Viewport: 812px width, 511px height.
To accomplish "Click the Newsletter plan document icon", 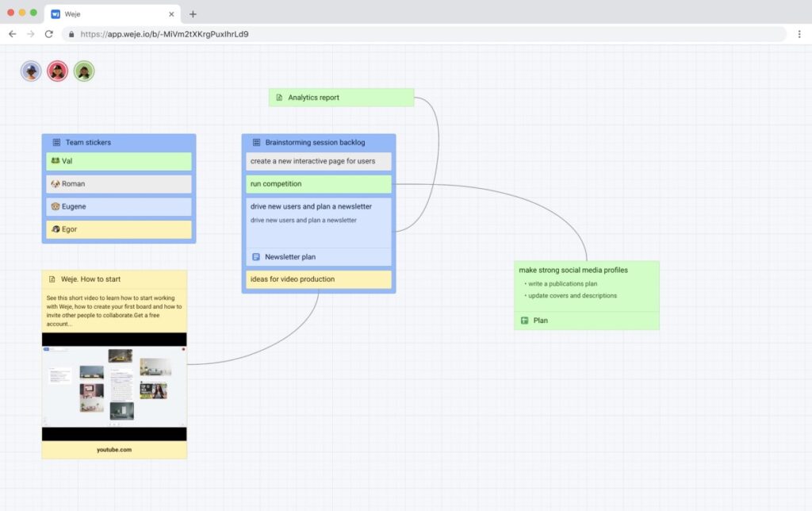I will (256, 257).
